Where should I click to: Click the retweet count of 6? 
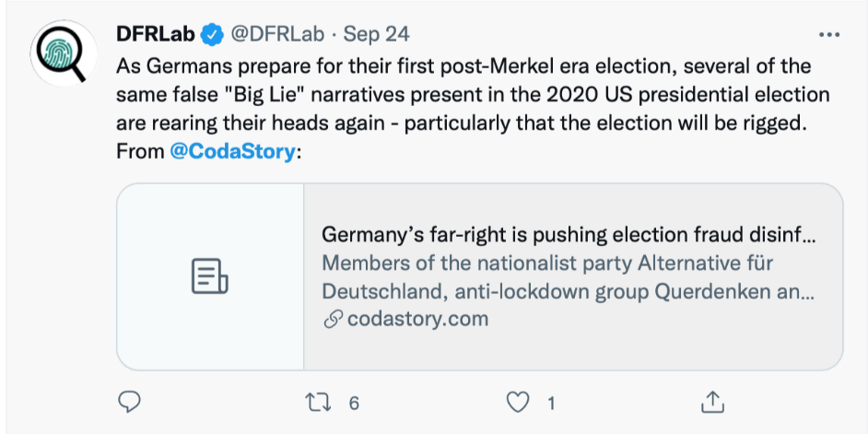coord(353,403)
